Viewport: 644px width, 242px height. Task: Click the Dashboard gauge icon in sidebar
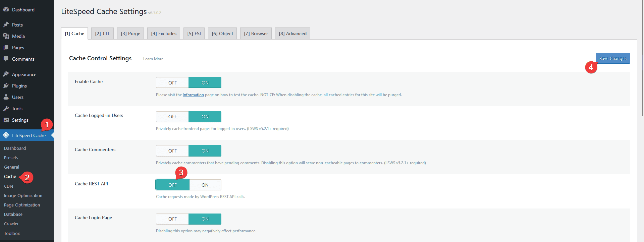point(6,10)
